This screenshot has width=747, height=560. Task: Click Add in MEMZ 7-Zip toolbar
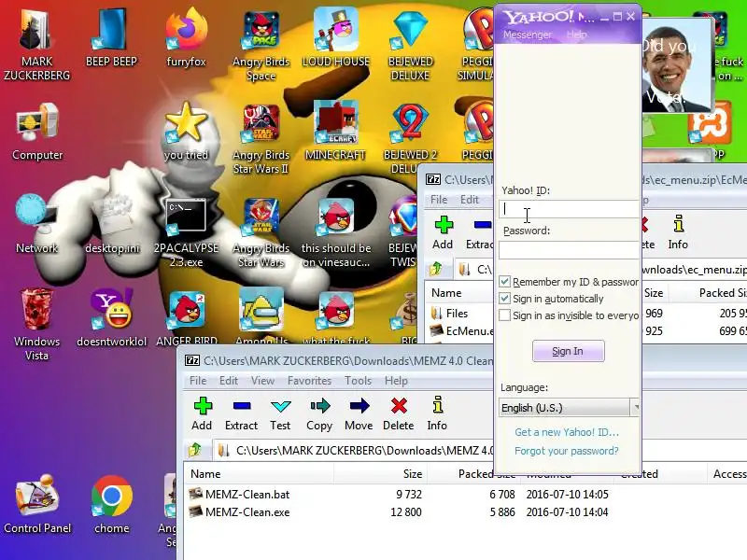202,413
